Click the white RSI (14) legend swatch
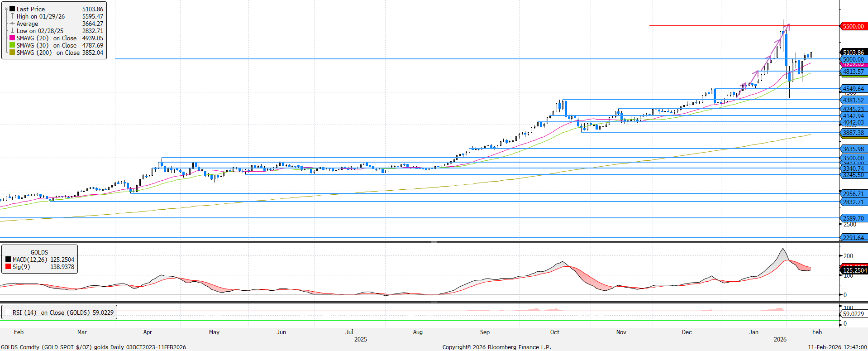The image size is (868, 351). 8,313
